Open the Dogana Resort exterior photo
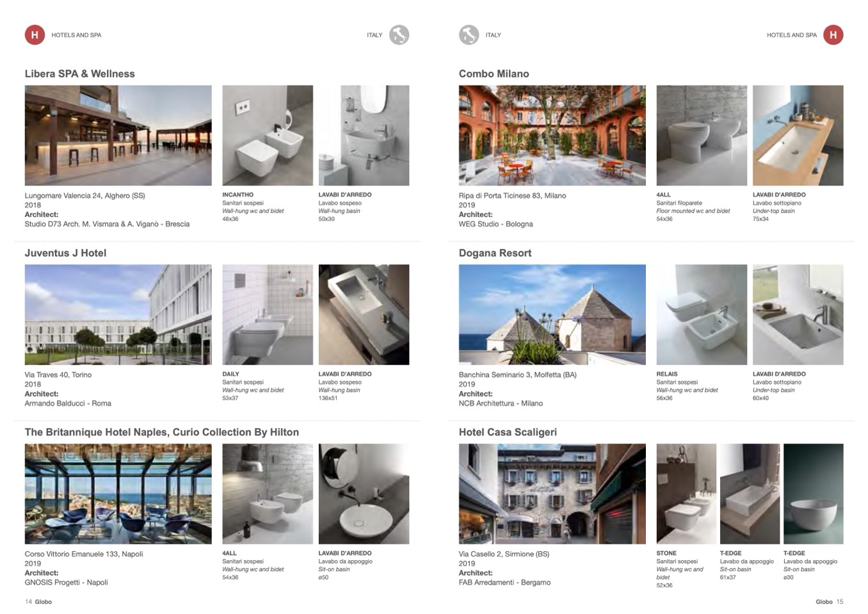Image resolution: width=868 pixels, height=614 pixels. [x=552, y=314]
